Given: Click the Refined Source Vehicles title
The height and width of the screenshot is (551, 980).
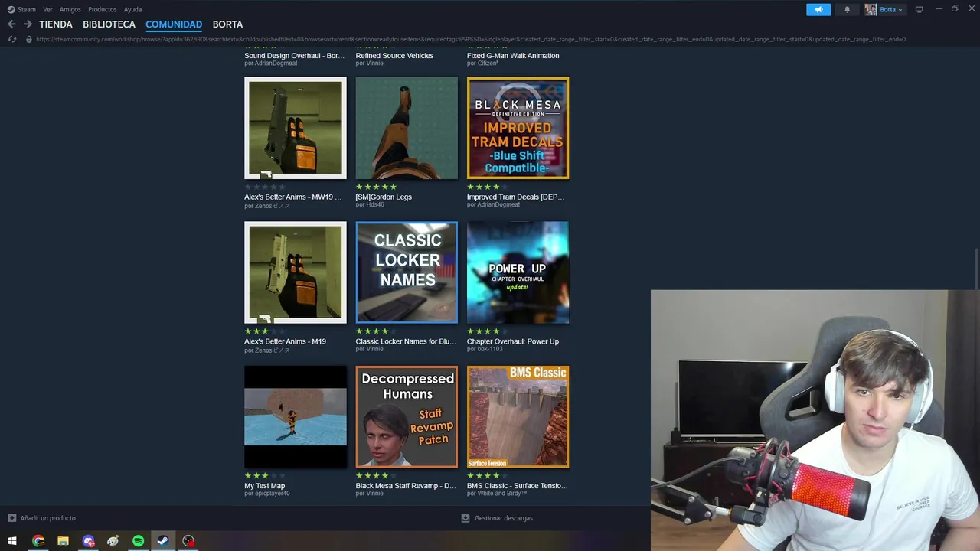Looking at the screenshot, I should [394, 56].
